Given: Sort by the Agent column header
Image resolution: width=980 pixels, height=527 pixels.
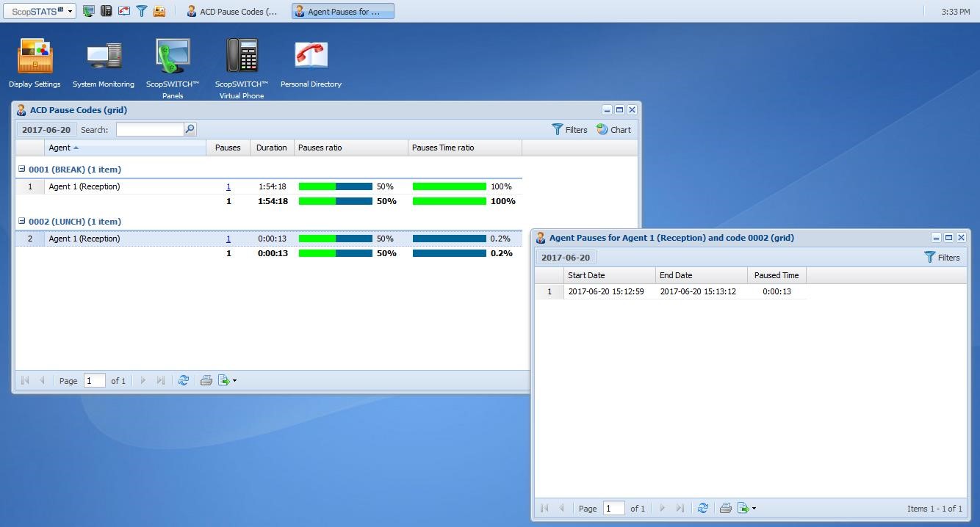Looking at the screenshot, I should click(125, 148).
